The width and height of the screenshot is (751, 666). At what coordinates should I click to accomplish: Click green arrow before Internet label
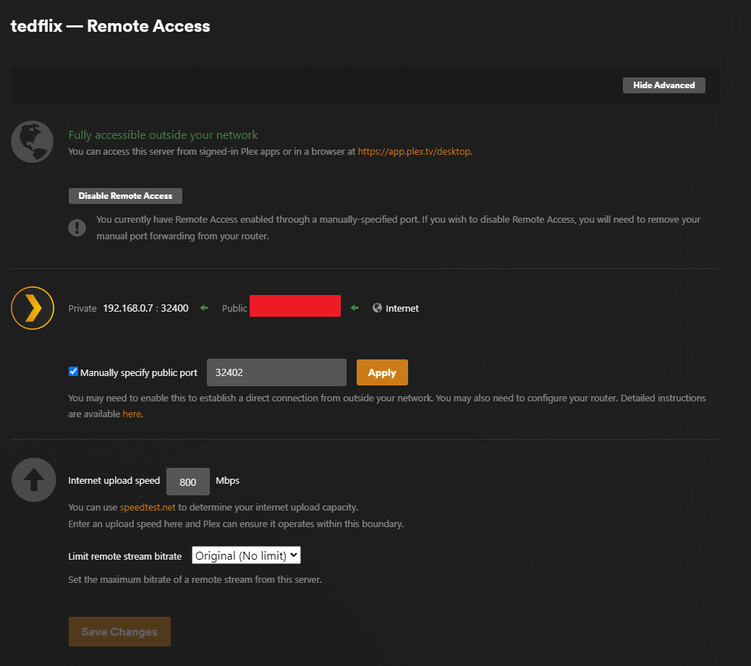tap(354, 308)
